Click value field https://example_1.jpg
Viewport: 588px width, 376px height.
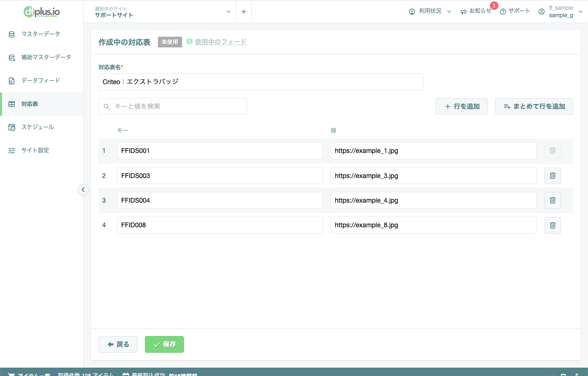coord(434,151)
